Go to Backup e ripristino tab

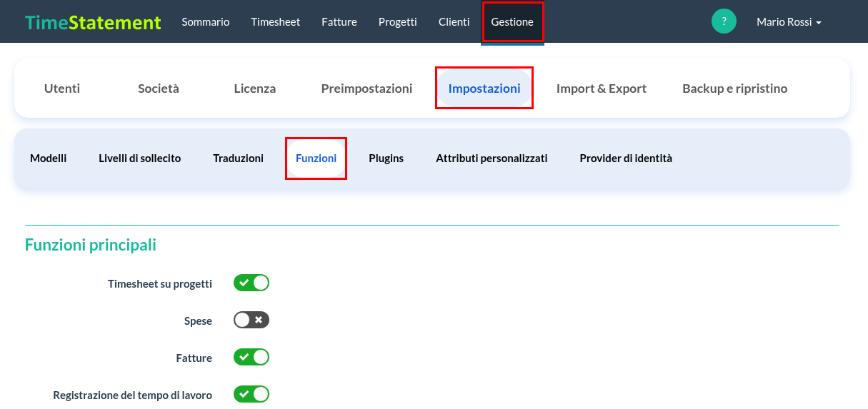[735, 89]
